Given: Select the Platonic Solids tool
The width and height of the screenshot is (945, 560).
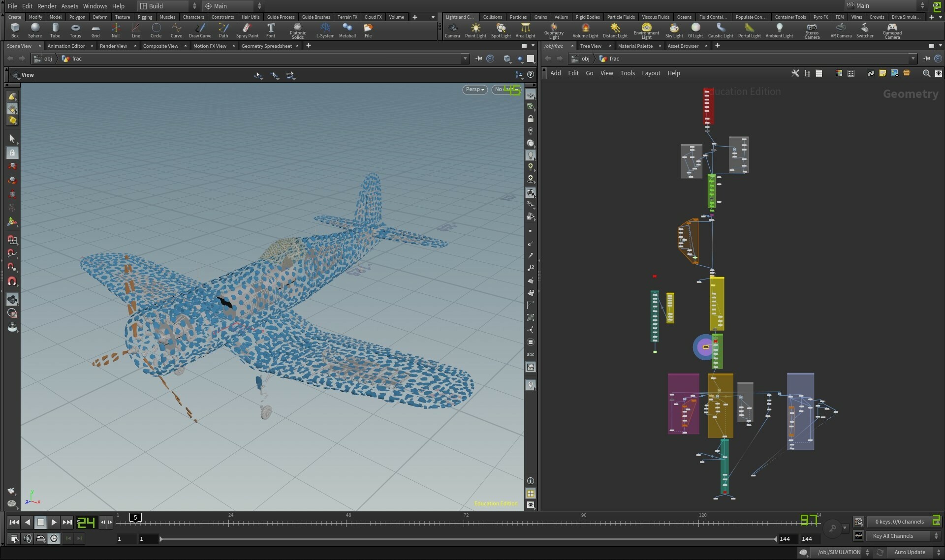Looking at the screenshot, I should 297,30.
